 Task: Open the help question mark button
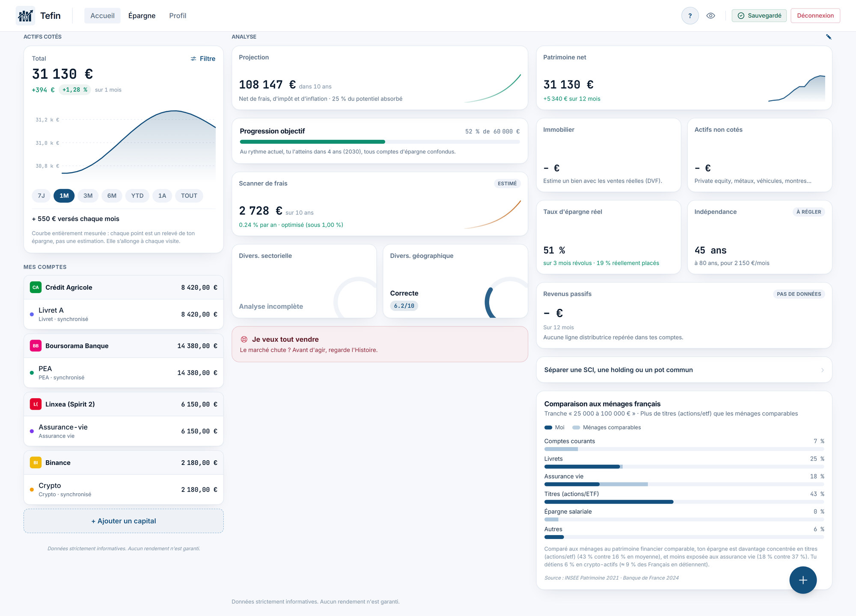click(x=690, y=16)
